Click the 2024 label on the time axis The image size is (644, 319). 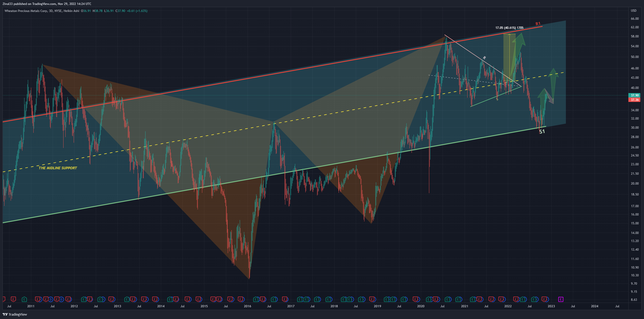[x=595, y=306]
